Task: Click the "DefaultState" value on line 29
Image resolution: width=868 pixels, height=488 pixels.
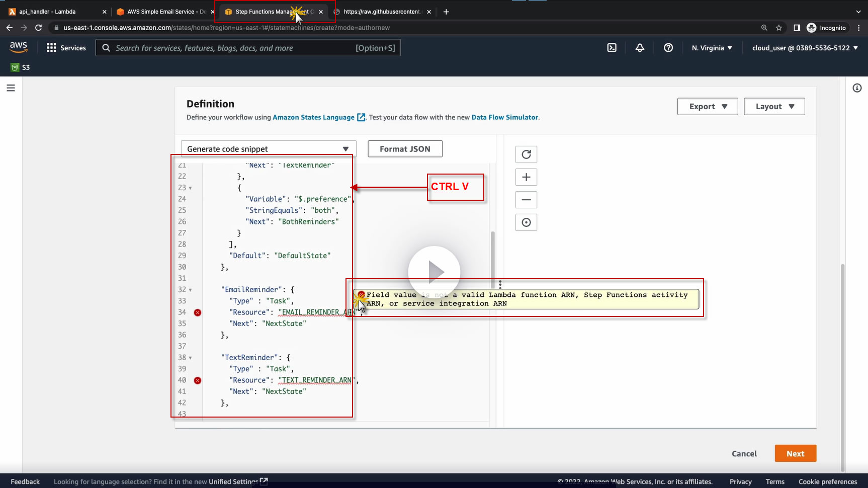Action: tap(302, 256)
